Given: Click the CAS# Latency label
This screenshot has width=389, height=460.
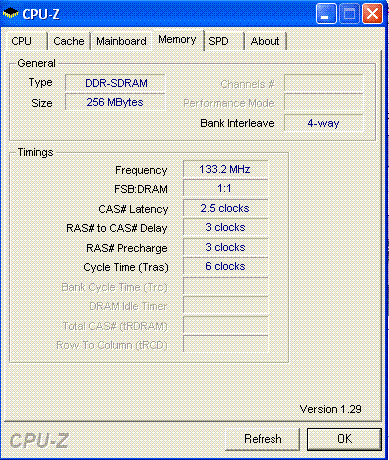Looking at the screenshot, I should (133, 209).
